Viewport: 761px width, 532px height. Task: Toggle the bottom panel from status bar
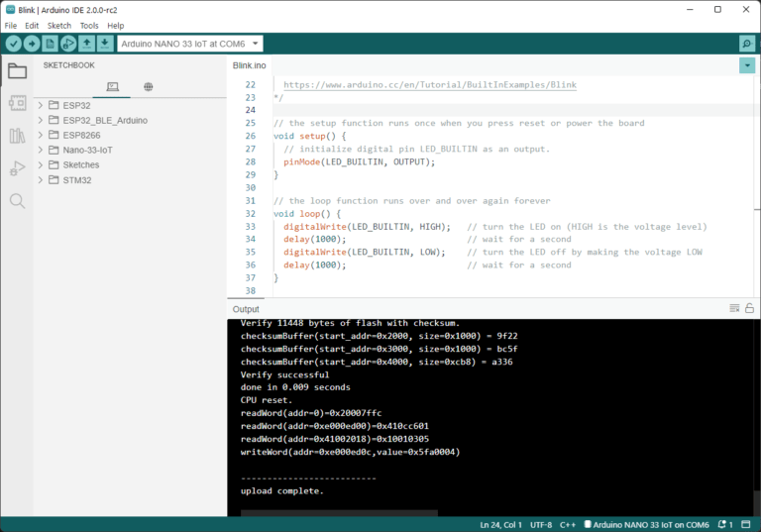pyautogui.click(x=747, y=524)
